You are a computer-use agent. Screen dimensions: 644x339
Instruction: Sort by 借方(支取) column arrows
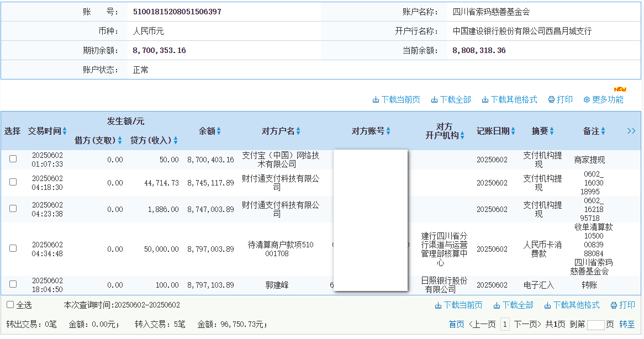point(119,140)
